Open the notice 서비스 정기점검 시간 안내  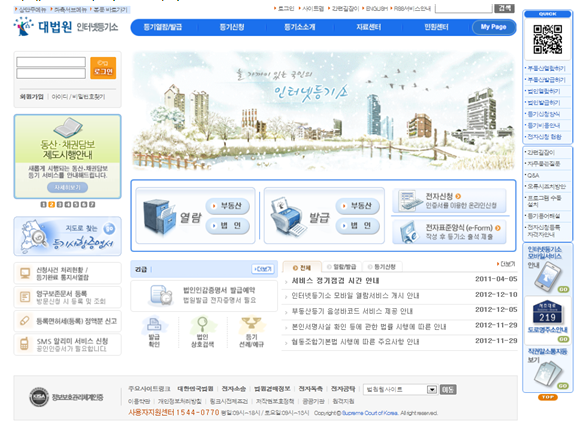(x=335, y=281)
